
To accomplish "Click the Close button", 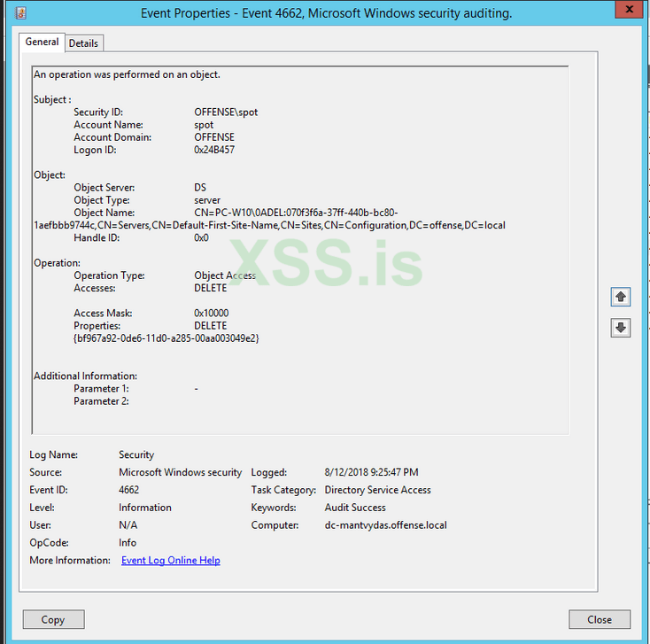I will 600,619.
